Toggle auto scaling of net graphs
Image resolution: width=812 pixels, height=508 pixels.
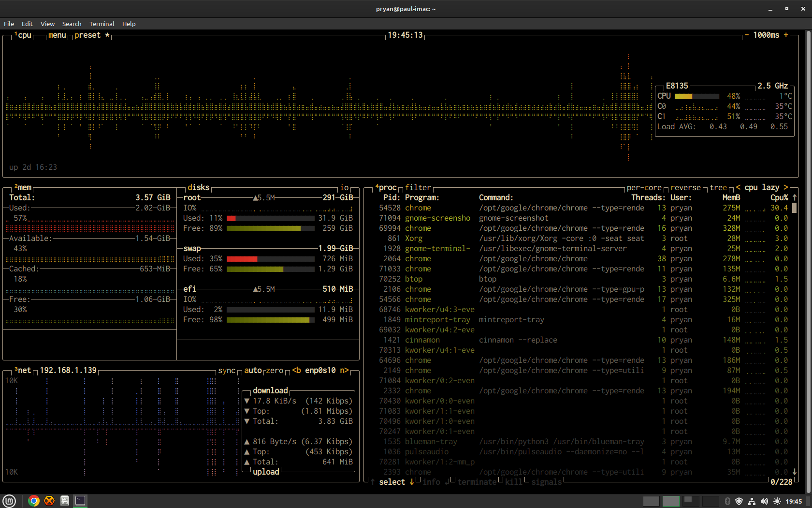click(253, 370)
